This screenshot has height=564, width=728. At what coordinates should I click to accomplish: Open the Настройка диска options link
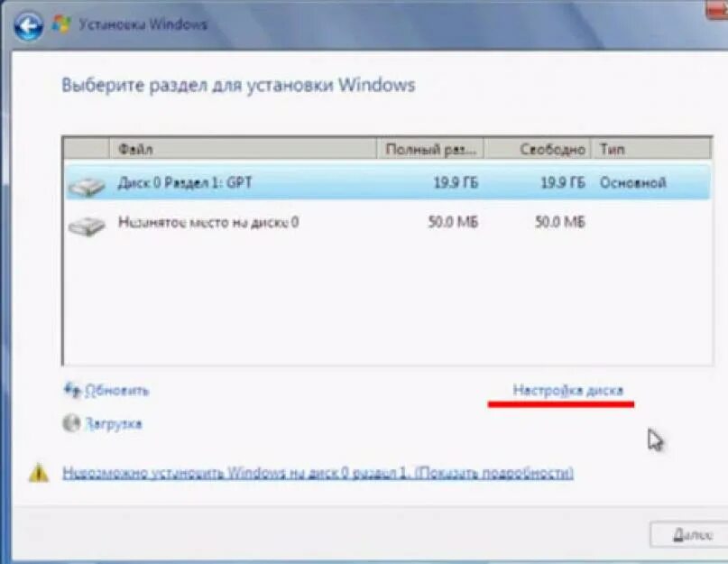point(567,391)
